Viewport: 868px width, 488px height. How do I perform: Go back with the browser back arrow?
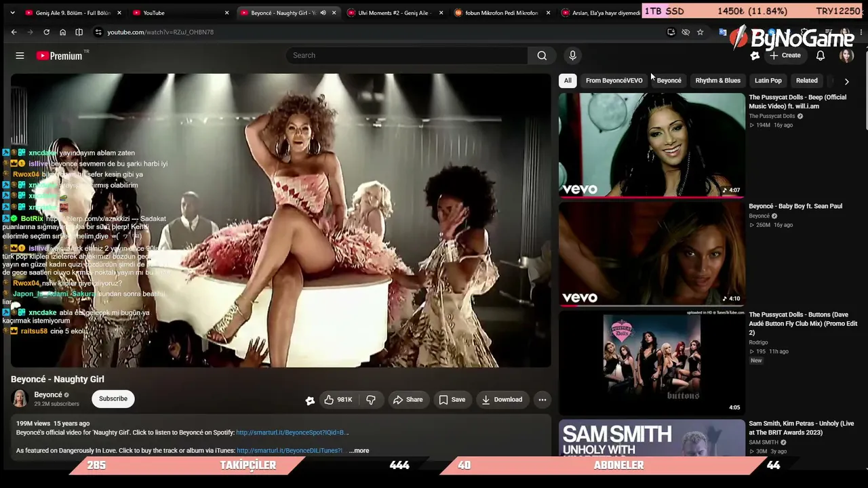[14, 32]
